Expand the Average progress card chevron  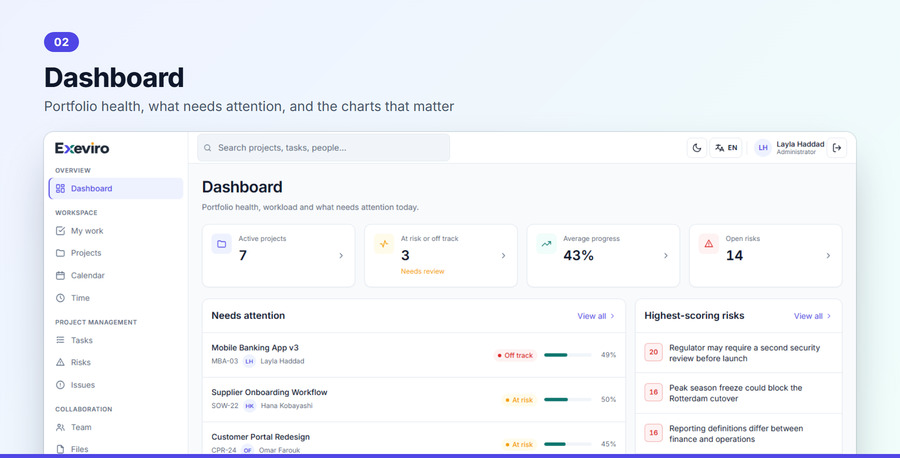pos(666,256)
